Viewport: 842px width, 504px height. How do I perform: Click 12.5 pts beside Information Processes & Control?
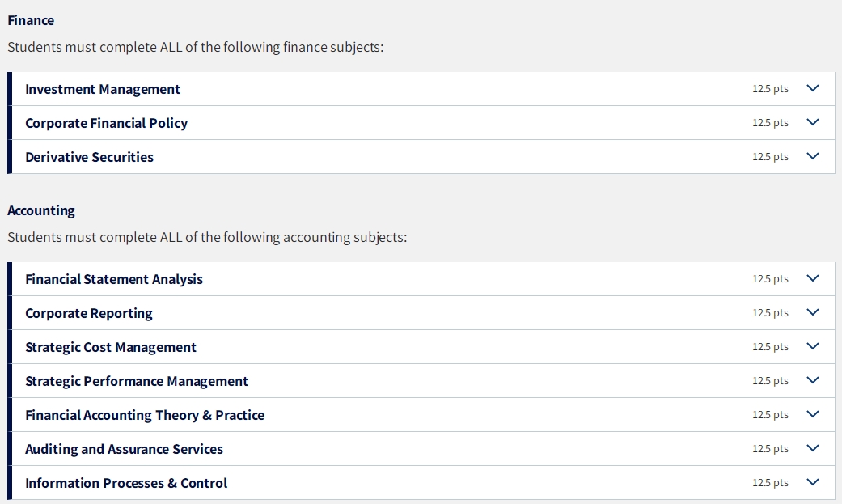[770, 483]
